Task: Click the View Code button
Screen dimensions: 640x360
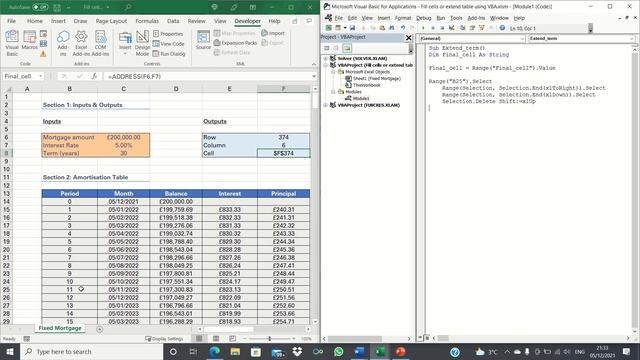Action: (168, 44)
